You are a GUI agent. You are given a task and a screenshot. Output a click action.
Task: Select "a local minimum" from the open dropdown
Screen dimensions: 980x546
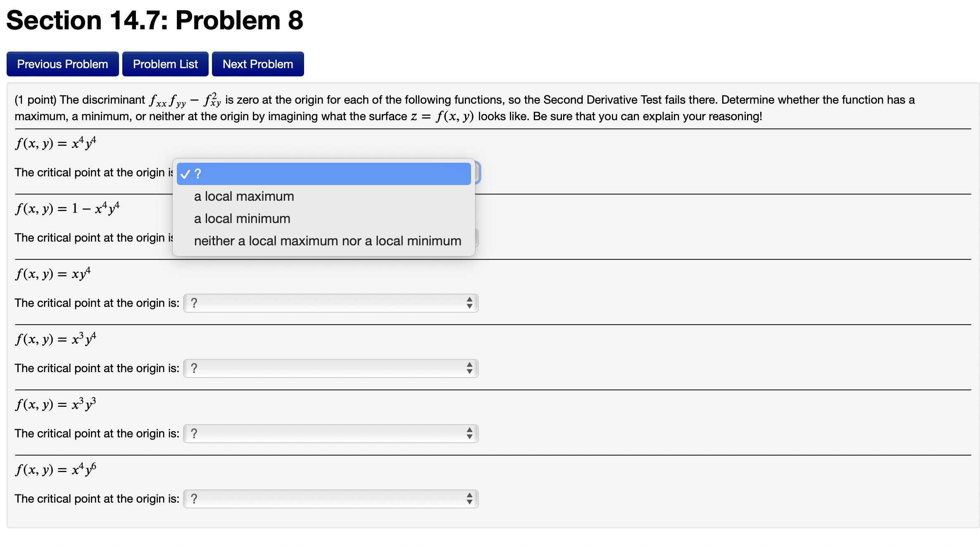point(242,218)
